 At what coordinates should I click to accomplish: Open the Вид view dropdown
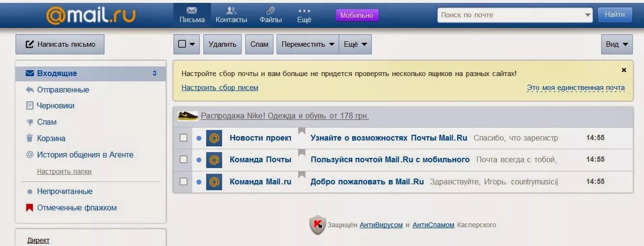(x=617, y=44)
